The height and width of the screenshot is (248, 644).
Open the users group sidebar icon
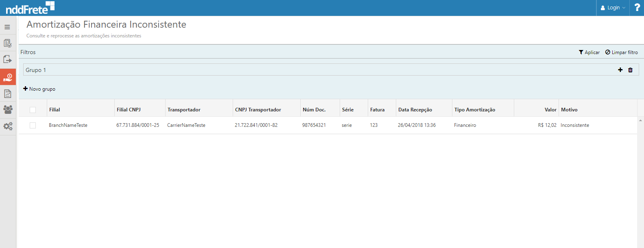(x=8, y=109)
